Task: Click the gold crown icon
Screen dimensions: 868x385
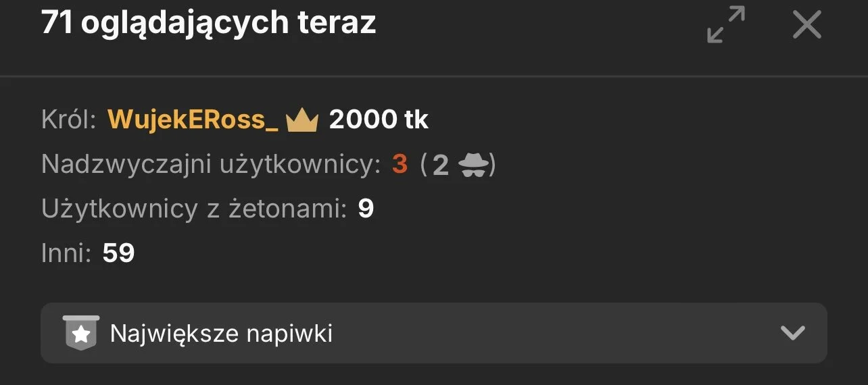Action: (302, 120)
